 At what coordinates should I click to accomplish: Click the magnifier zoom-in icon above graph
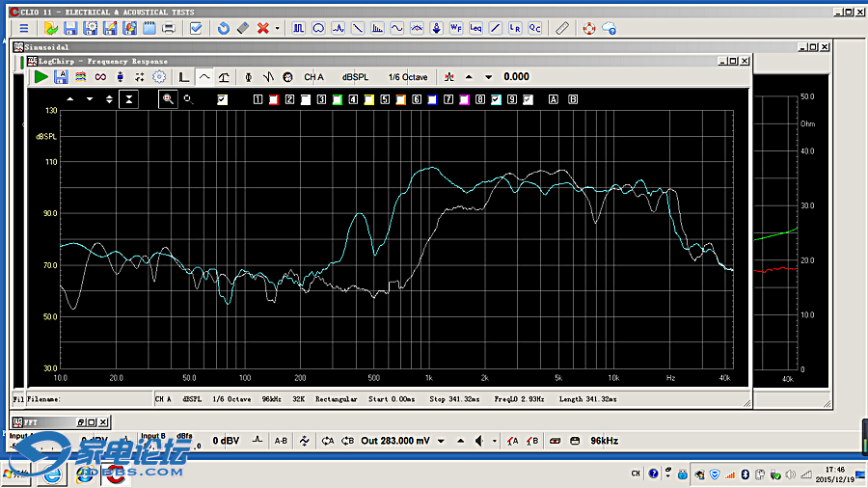coord(168,98)
